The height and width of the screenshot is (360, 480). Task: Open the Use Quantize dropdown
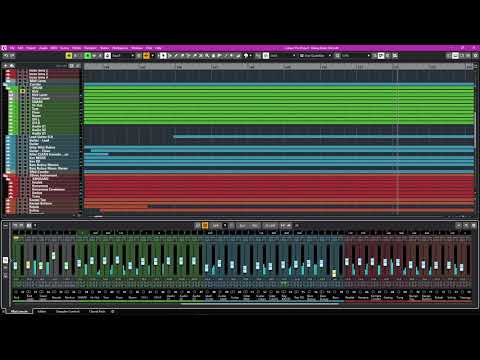coord(315,56)
